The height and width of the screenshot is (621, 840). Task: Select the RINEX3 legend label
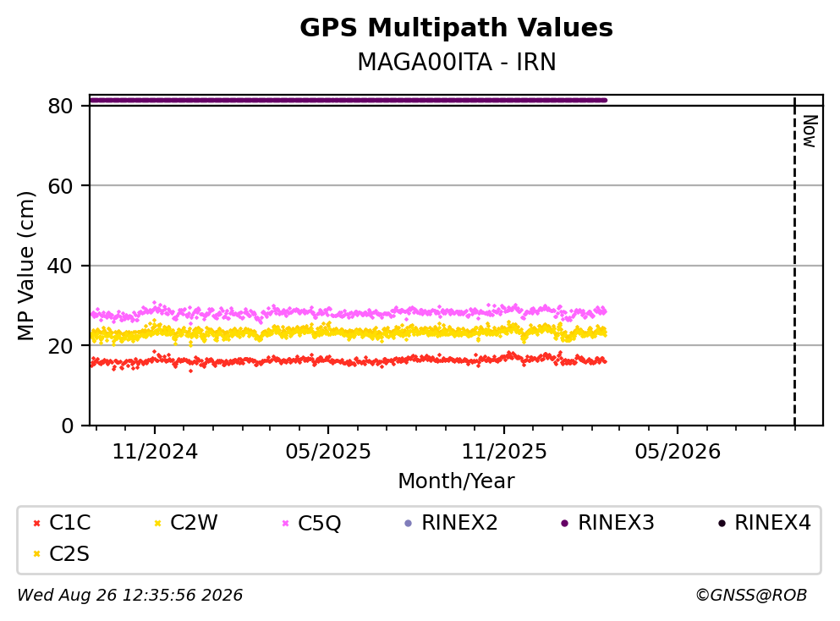click(616, 523)
